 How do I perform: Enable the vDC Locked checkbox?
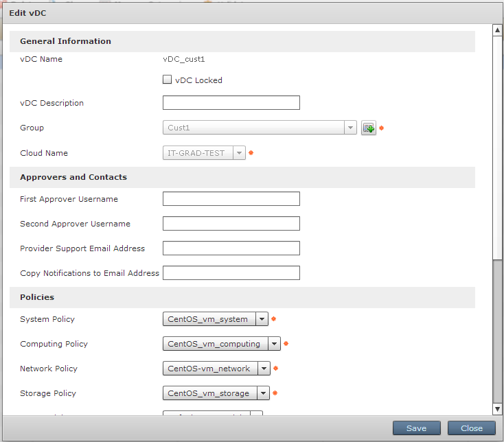point(167,80)
